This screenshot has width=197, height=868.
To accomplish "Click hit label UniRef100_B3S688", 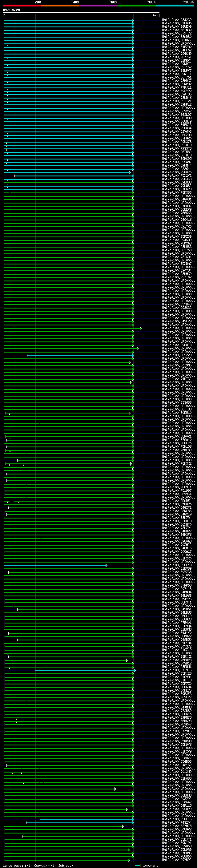I will pyautogui.click(x=177, y=402).
